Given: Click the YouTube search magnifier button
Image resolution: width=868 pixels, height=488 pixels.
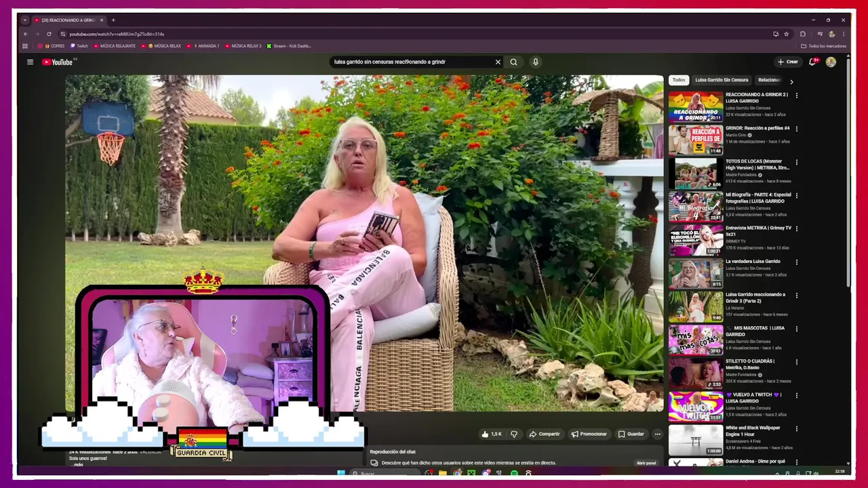Looking at the screenshot, I should 513,62.
